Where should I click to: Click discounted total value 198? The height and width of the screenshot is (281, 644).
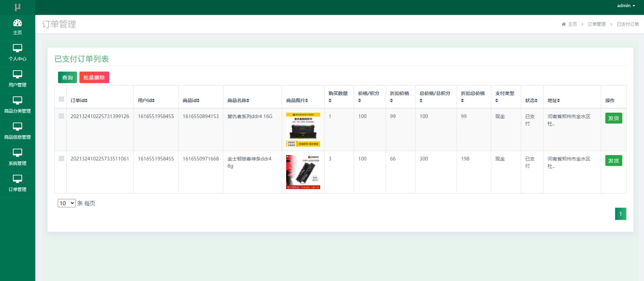[x=465, y=159]
